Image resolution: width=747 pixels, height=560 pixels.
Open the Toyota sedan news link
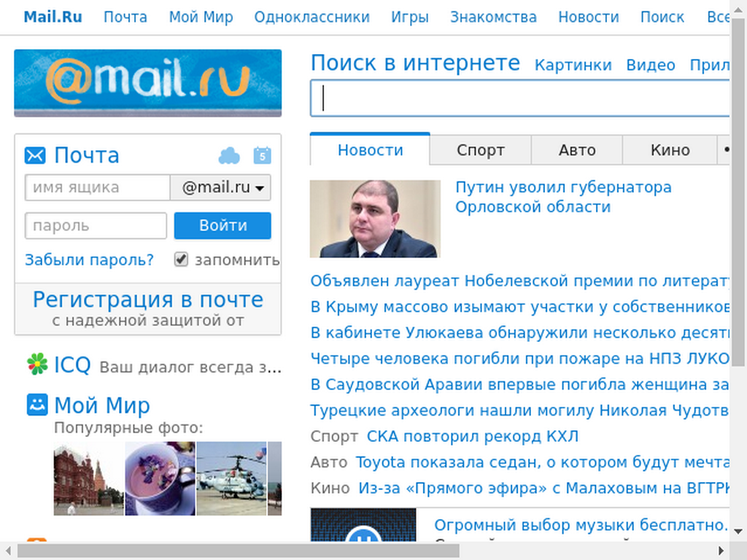coord(543,462)
